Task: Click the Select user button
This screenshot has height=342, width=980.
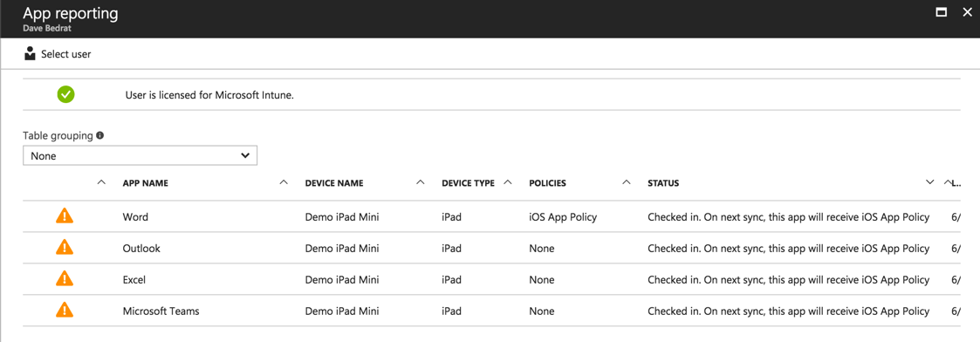Action: click(x=58, y=54)
